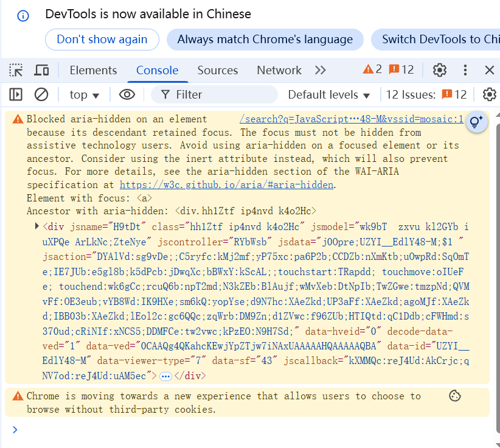Viewport: 500px width, 448px height.
Task: Click the cookie icon beside the Chrome warning
Action: pyautogui.click(x=454, y=396)
